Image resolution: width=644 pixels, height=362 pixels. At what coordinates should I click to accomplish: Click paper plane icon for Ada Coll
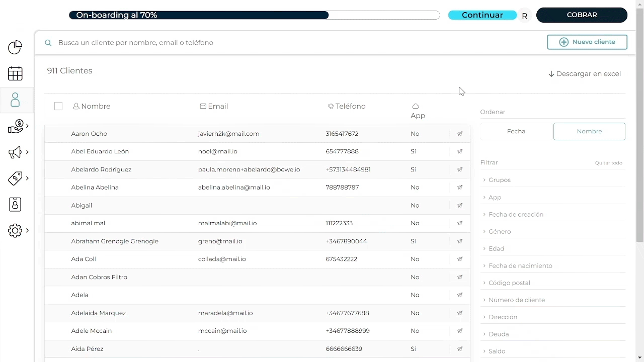(460, 259)
